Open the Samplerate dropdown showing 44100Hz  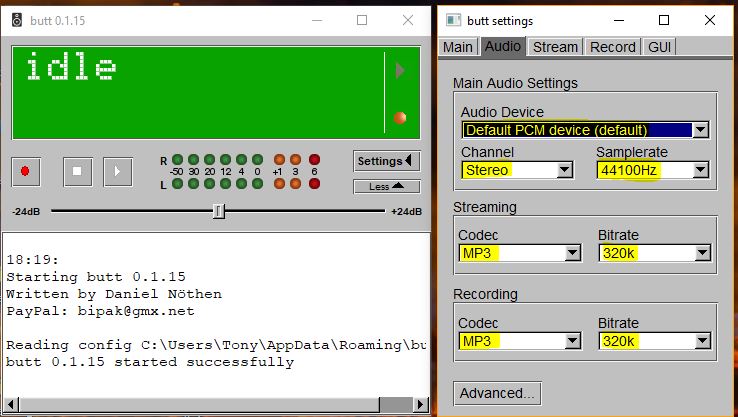tap(653, 170)
